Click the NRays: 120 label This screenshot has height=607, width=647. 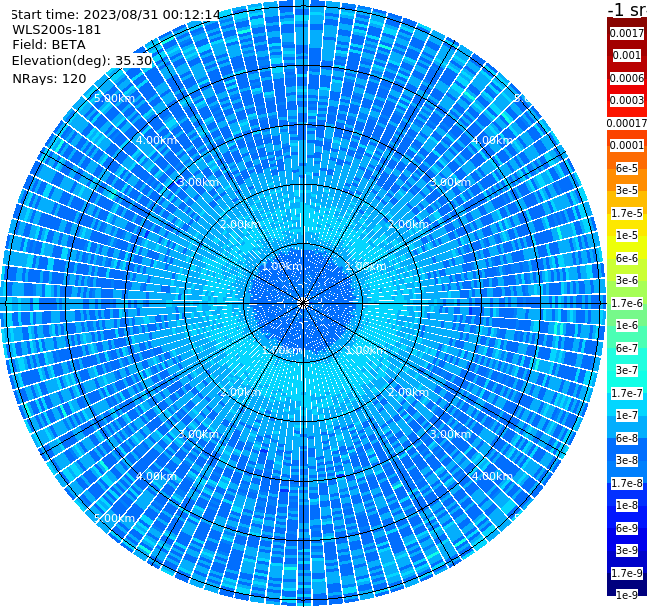tap(49, 78)
